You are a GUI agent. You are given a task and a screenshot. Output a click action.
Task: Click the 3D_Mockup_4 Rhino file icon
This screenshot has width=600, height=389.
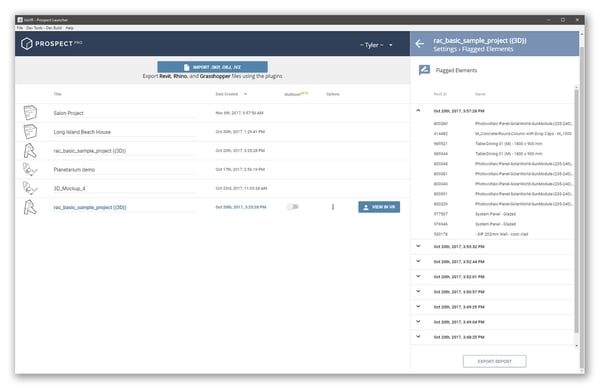point(30,188)
